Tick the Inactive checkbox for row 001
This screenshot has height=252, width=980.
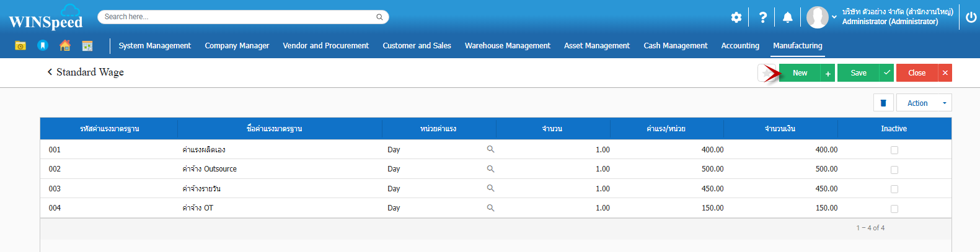pos(894,150)
